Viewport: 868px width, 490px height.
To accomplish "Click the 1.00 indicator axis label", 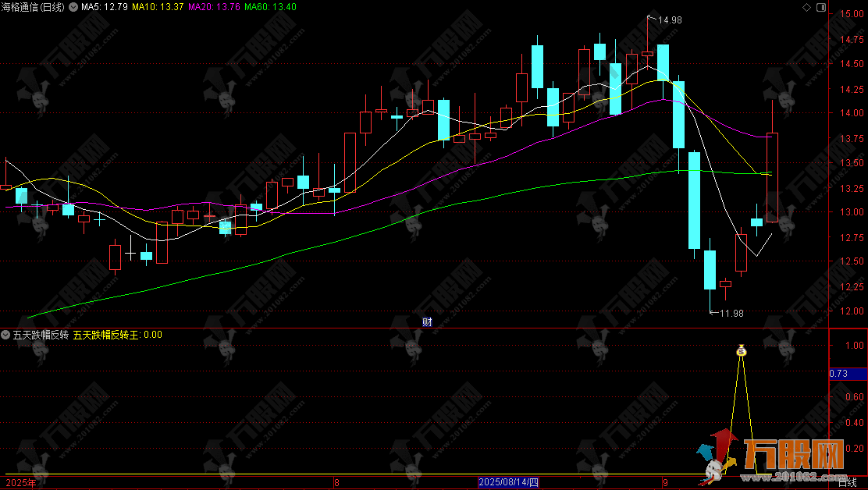I will coord(854,345).
